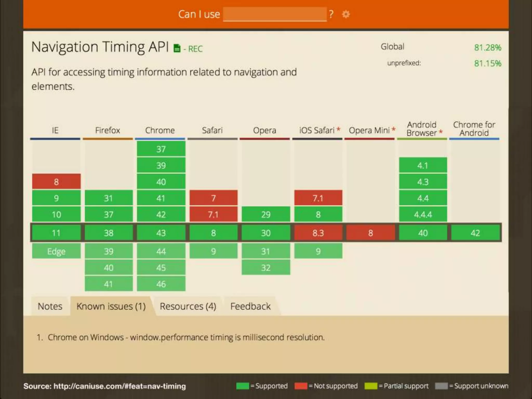
Task: Click the Chrome for Android column header
Action: coord(474,129)
